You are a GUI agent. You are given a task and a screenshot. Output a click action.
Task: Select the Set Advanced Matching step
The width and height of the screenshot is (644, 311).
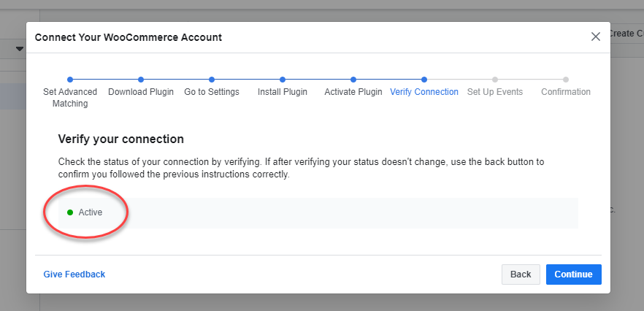coord(70,97)
